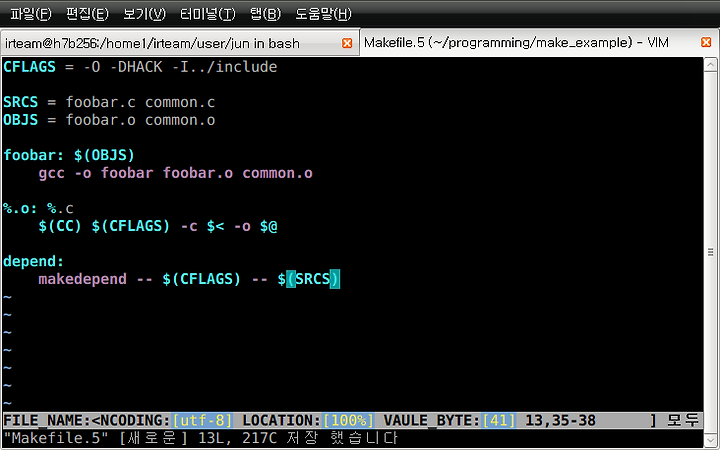
Task: Open the 탭(B) menu
Action: pyautogui.click(x=265, y=14)
